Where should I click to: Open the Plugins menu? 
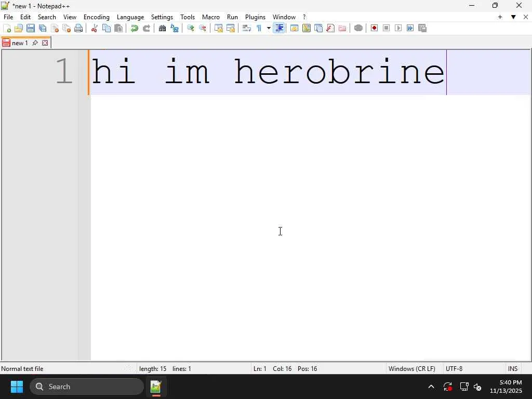[x=255, y=17]
